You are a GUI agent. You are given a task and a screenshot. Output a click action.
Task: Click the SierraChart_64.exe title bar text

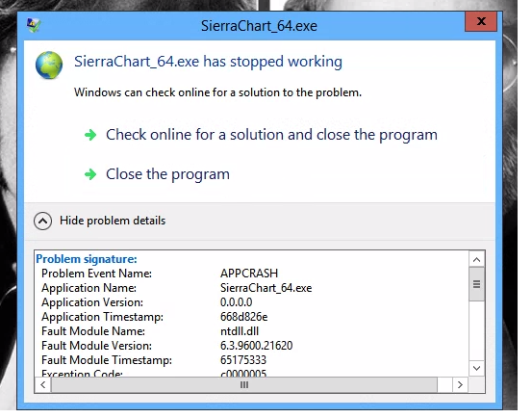click(259, 26)
